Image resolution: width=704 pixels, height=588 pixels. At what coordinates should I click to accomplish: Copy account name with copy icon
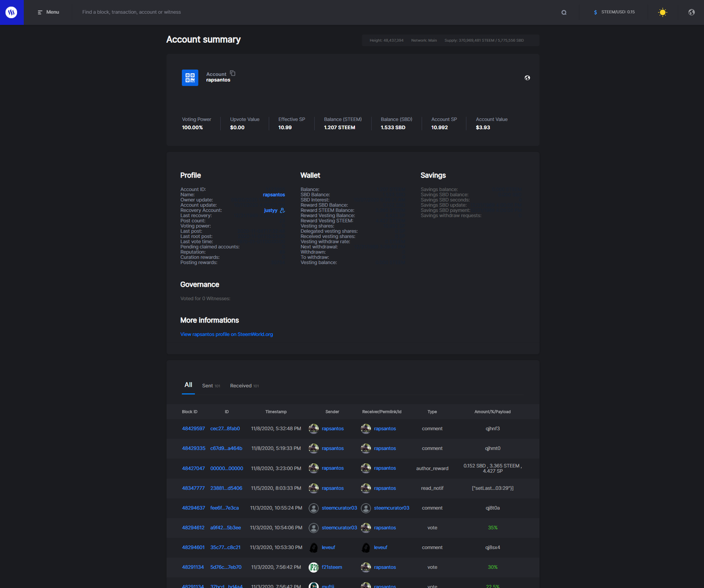233,73
